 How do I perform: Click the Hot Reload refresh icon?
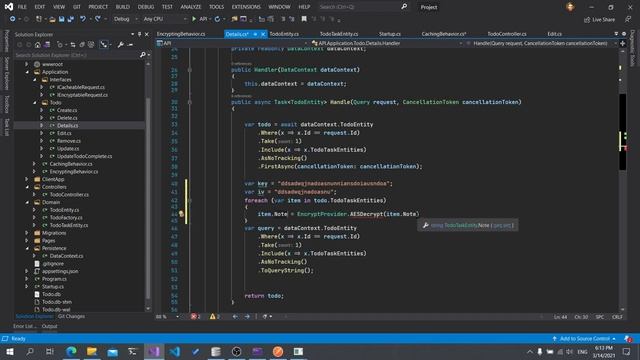coord(217,19)
